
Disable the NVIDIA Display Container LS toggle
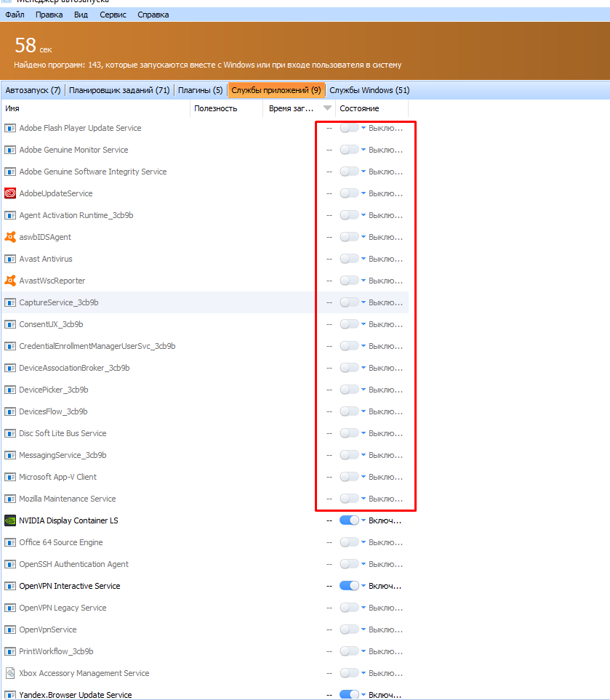[x=349, y=520]
